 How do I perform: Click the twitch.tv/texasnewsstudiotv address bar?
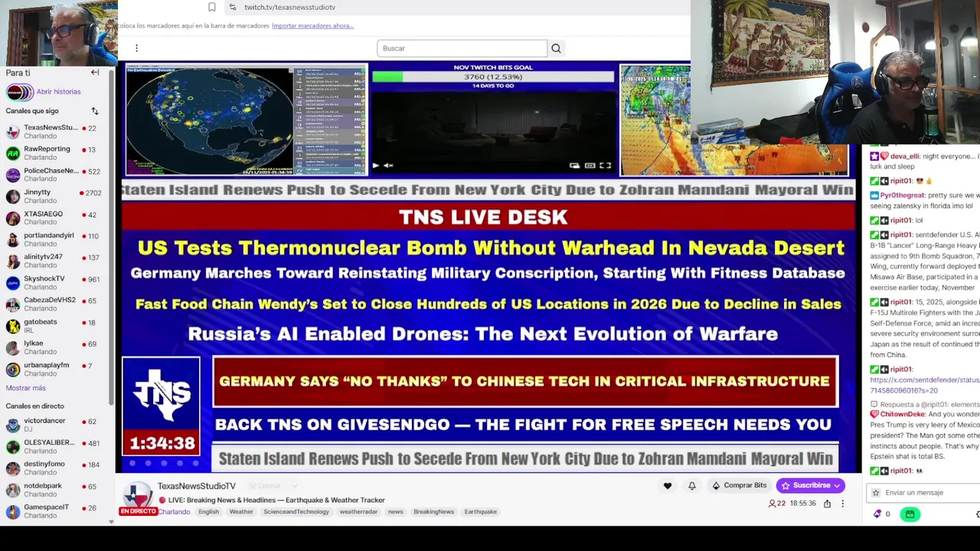pyautogui.click(x=289, y=7)
